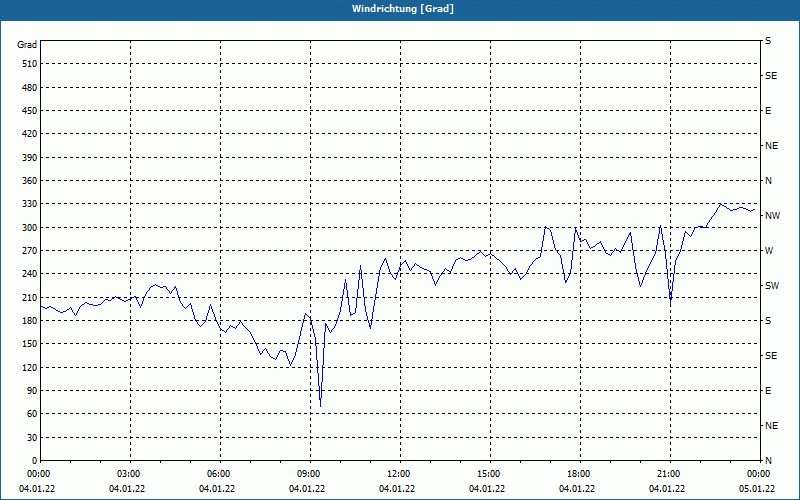This screenshot has width=800, height=500.
Task: Click the Windrichtung [Grad] chart title
Action: click(x=403, y=9)
